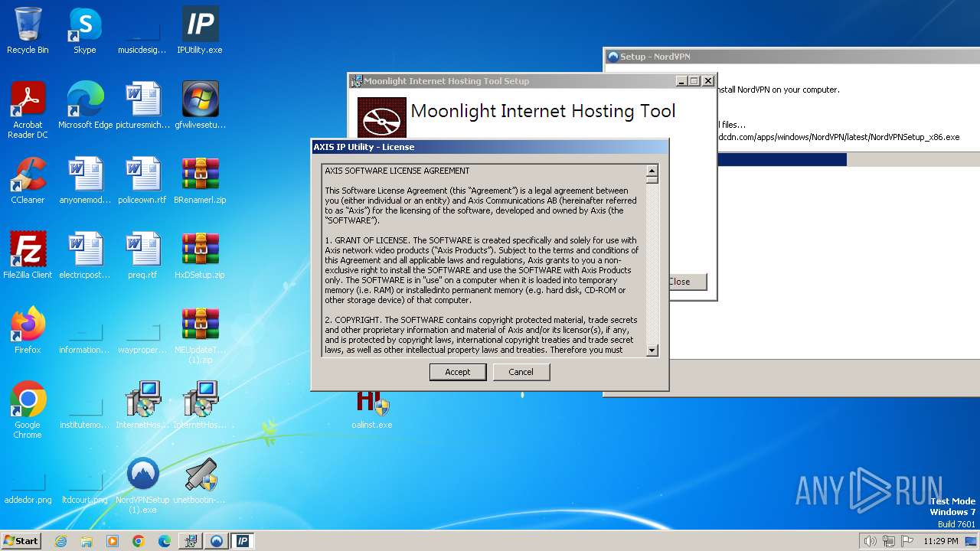Open the Start menu
The image size is (980, 551).
point(21,540)
